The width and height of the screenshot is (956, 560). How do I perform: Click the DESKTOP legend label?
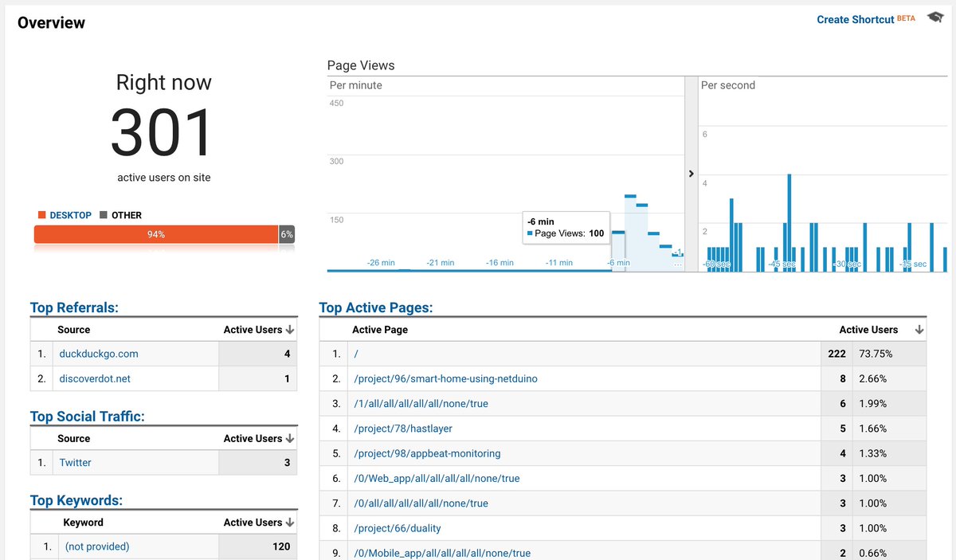pos(71,215)
